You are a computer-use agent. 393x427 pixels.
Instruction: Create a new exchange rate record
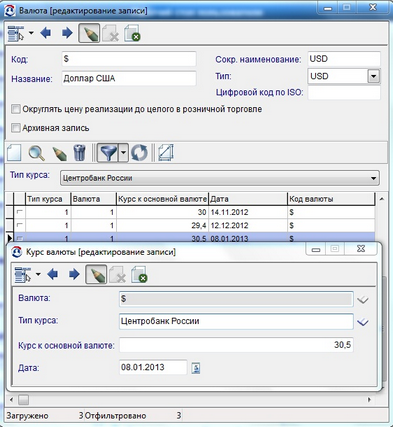click(x=14, y=153)
